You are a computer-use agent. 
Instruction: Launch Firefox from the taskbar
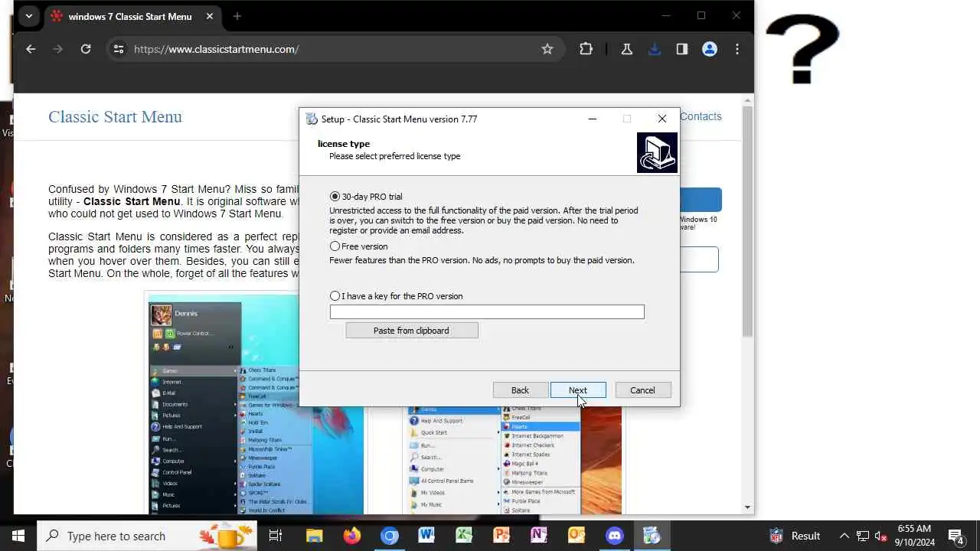[351, 536]
